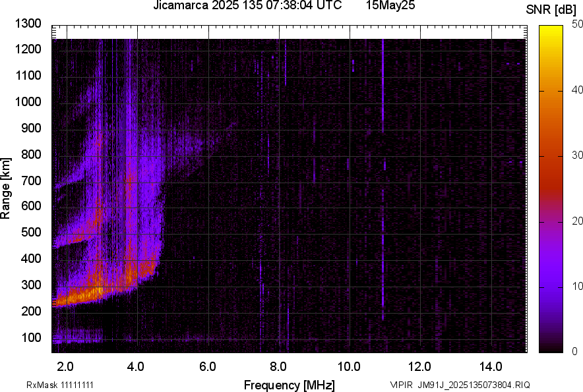Viewport: 583px width, 392px height.
Task: Click the colorbar tick label '30'
Action: point(578,155)
